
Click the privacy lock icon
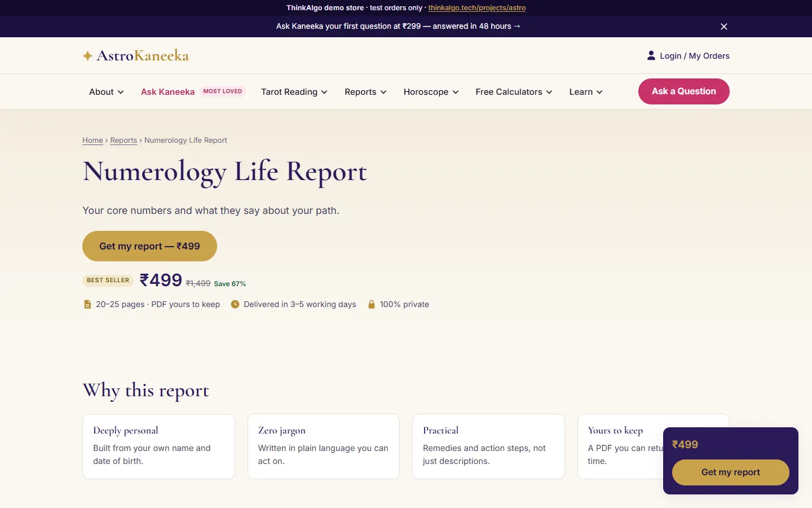pyautogui.click(x=372, y=304)
